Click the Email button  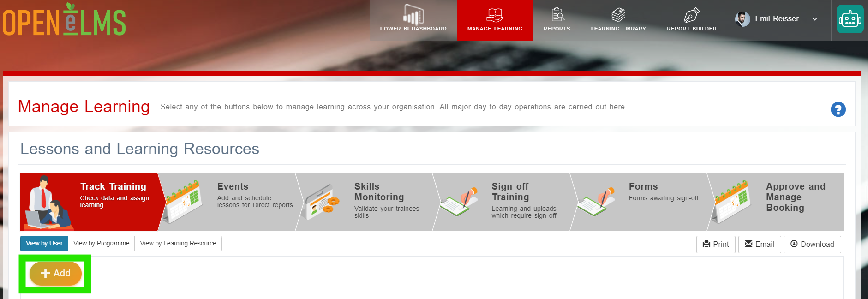(760, 245)
